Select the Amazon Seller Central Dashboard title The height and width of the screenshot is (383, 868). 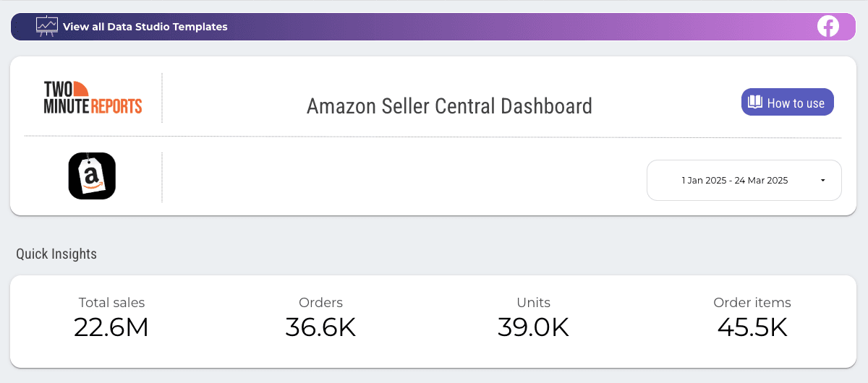coord(449,106)
